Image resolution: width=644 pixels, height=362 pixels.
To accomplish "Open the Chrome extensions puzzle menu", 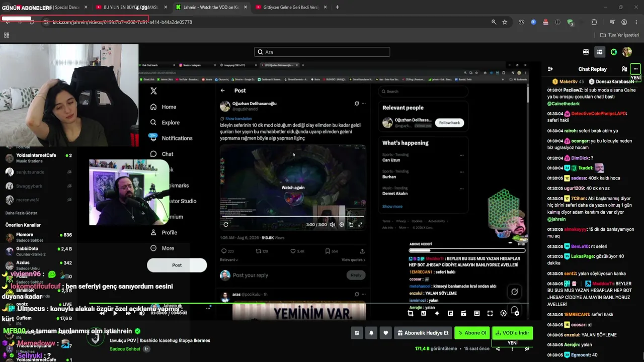I will point(594,22).
